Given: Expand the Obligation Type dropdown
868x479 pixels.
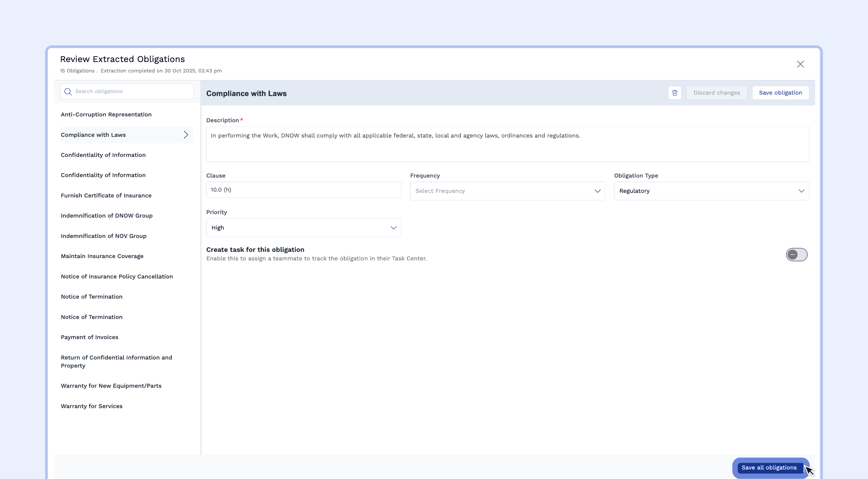Looking at the screenshot, I should pos(711,191).
